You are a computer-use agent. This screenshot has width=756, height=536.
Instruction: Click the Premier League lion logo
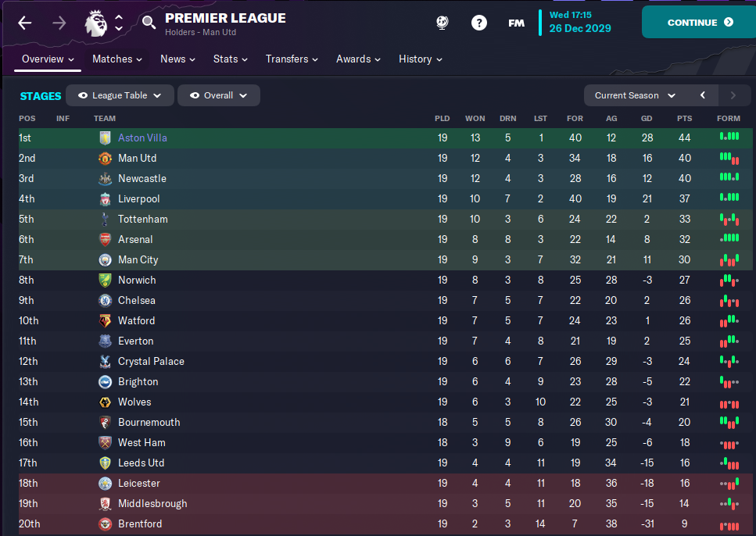[95, 23]
